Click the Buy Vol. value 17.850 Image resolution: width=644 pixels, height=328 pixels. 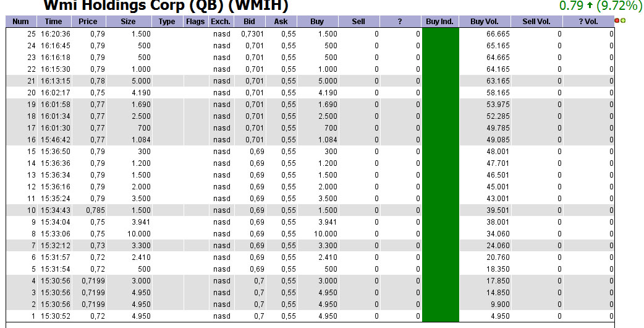coord(498,281)
